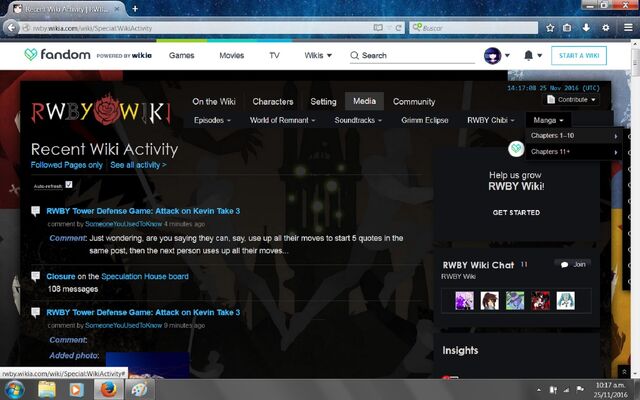
Task: Open a new browser tab with plus
Action: [135, 9]
